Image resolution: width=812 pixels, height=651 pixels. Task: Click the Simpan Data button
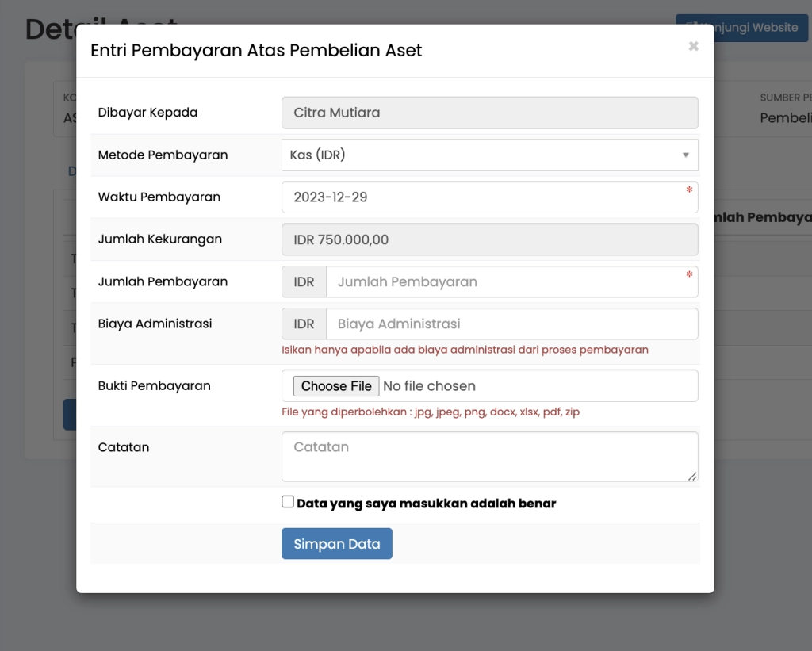pos(336,544)
